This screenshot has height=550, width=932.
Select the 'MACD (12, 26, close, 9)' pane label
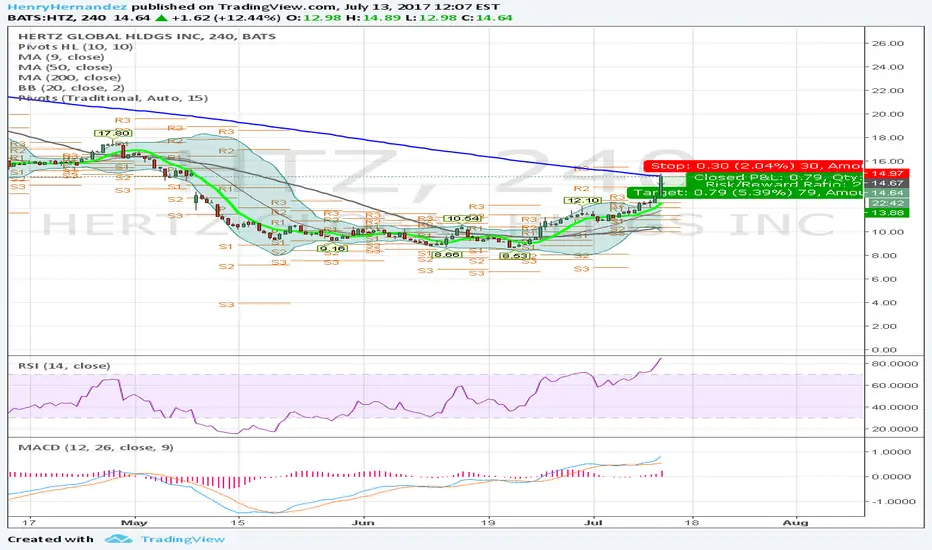point(96,447)
